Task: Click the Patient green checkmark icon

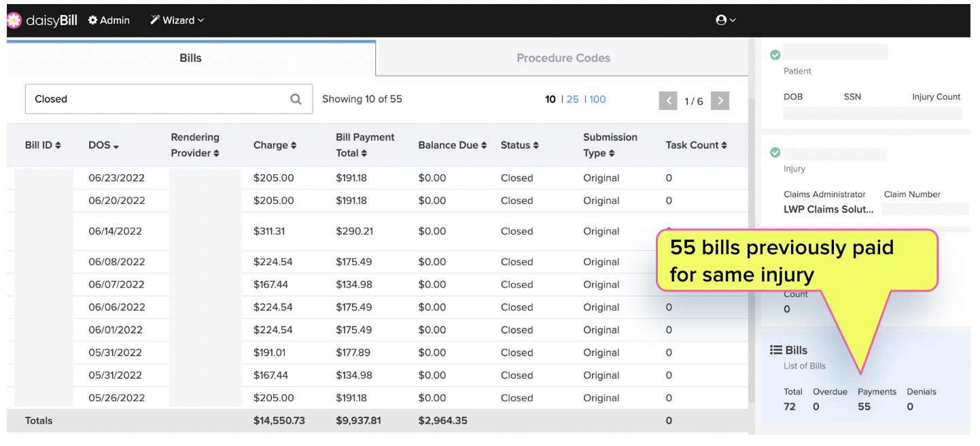Action: tap(775, 55)
